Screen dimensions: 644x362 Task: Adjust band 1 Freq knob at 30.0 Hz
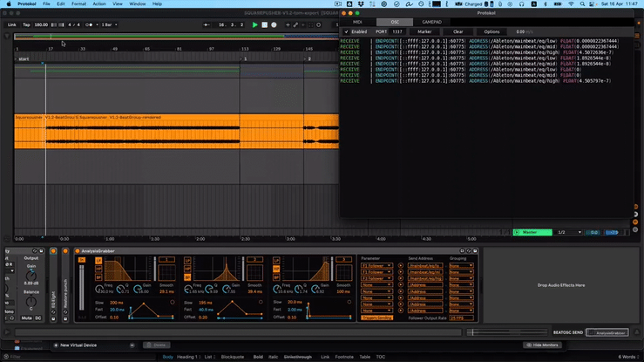click(99, 289)
